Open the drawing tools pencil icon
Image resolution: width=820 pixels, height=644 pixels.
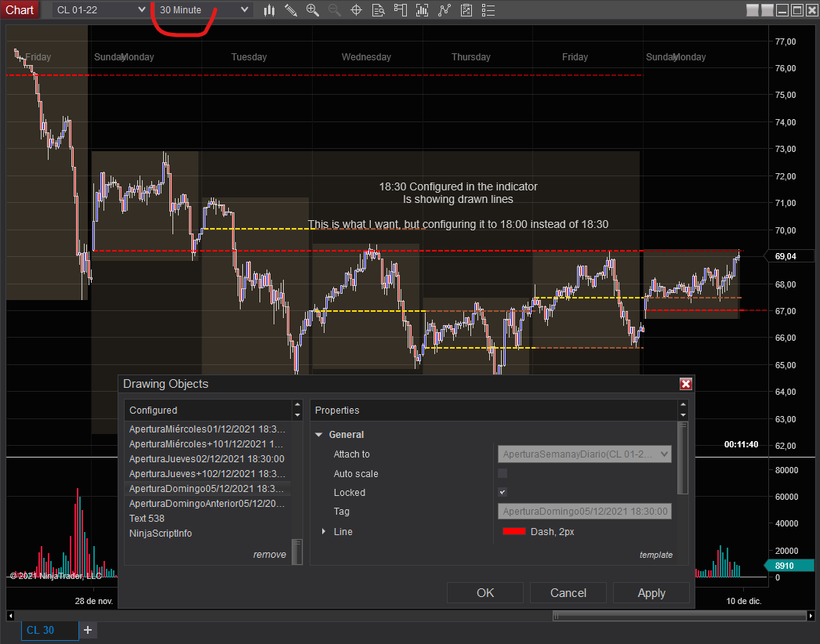click(292, 10)
